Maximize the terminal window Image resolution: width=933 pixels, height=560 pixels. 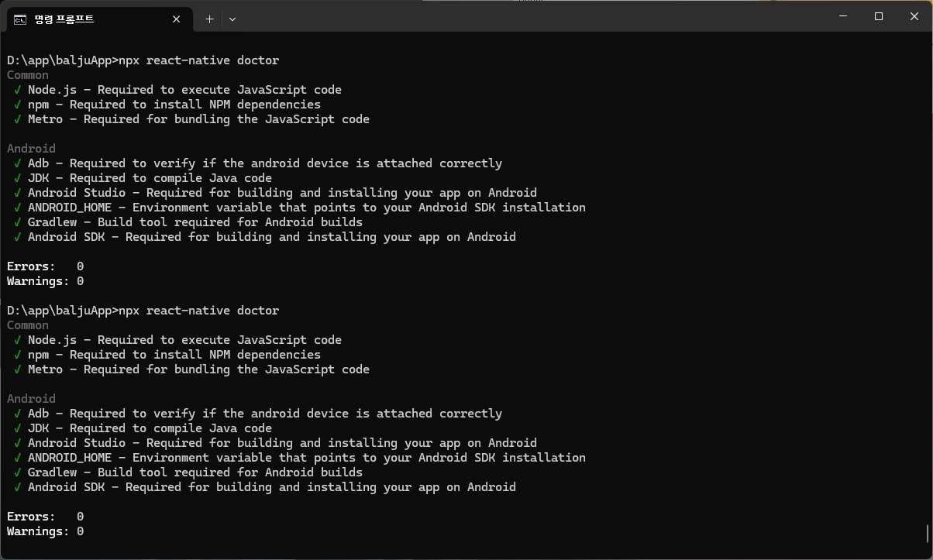click(879, 16)
